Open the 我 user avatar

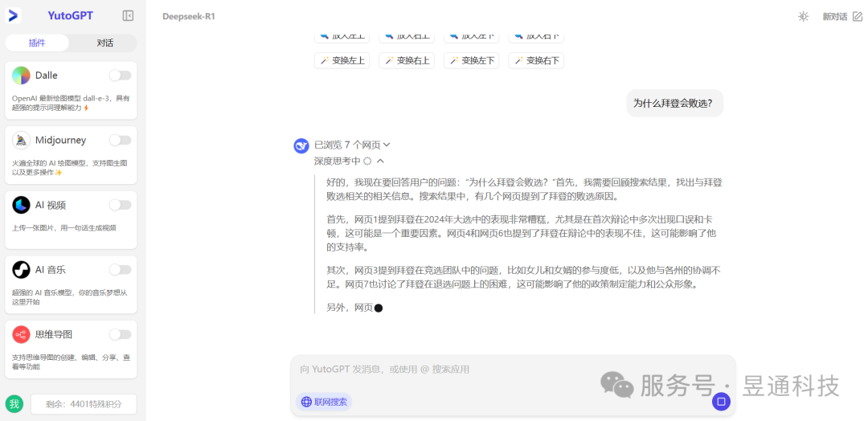click(x=14, y=404)
